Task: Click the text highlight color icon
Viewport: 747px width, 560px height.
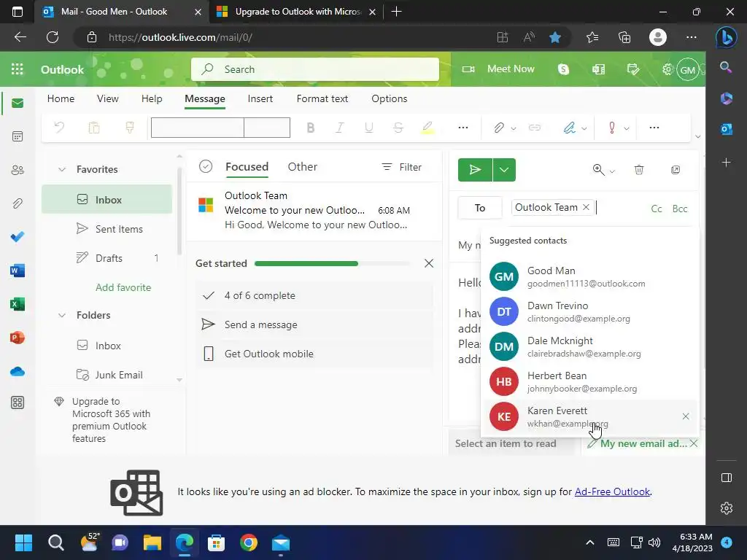Action: click(x=427, y=128)
